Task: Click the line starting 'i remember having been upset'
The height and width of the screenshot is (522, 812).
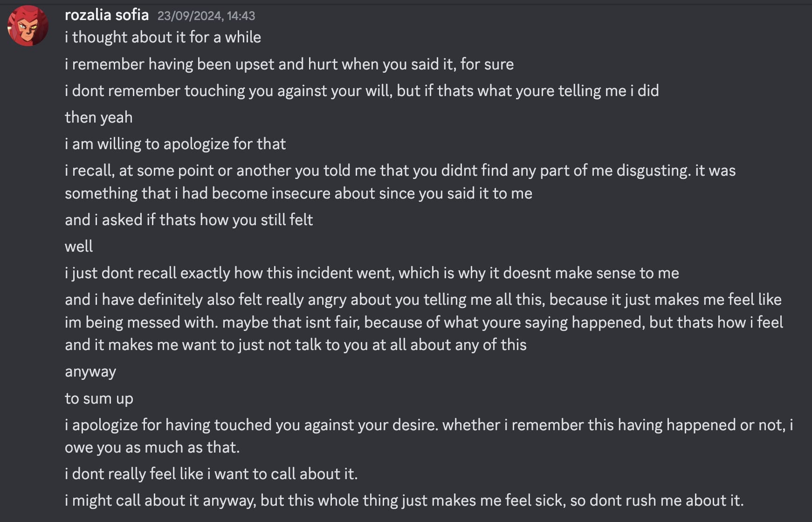Action: point(289,64)
